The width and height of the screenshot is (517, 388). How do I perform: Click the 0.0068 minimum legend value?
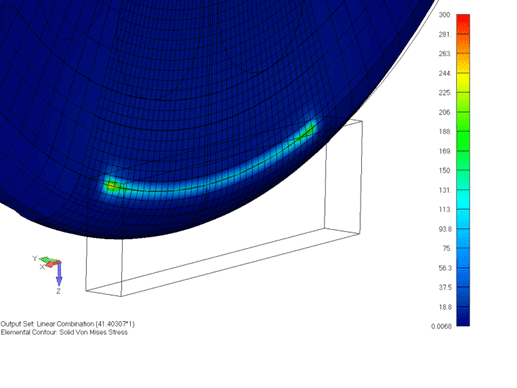(441, 326)
